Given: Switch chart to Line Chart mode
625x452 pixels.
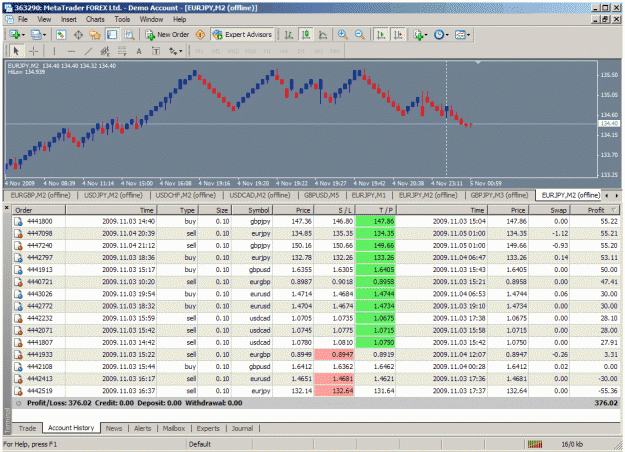Looking at the screenshot, I should point(323,35).
